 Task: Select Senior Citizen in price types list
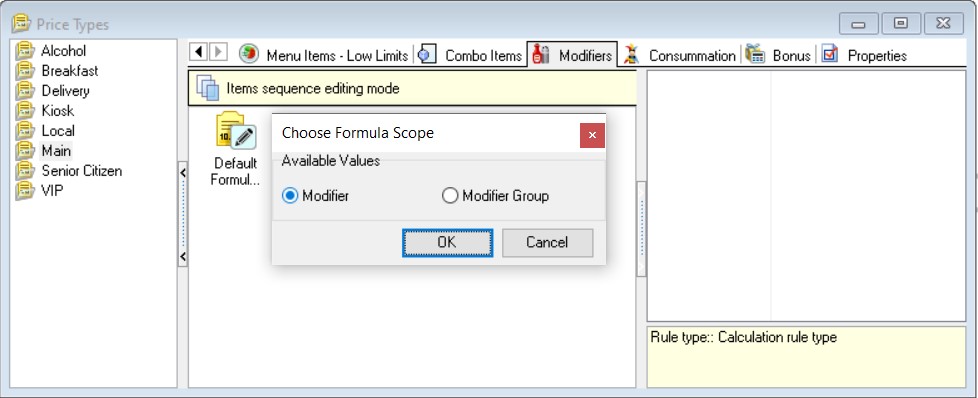82,170
